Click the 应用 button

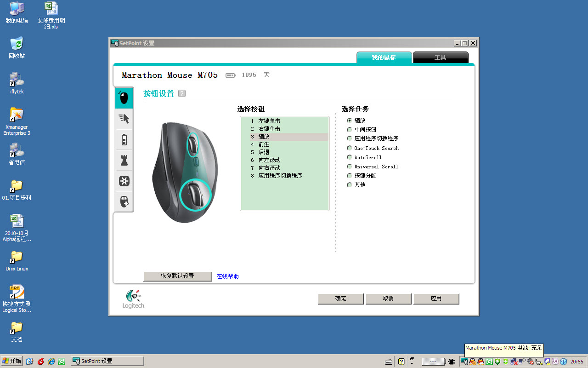click(x=436, y=299)
